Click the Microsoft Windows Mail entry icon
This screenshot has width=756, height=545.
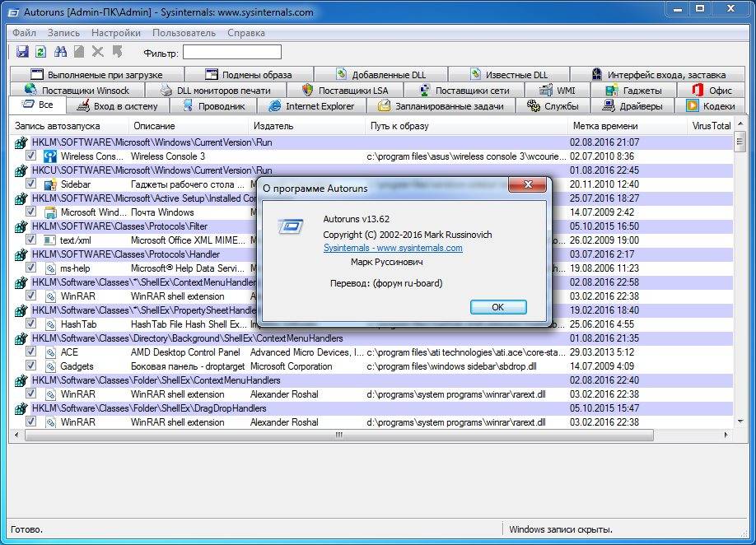click(x=50, y=212)
